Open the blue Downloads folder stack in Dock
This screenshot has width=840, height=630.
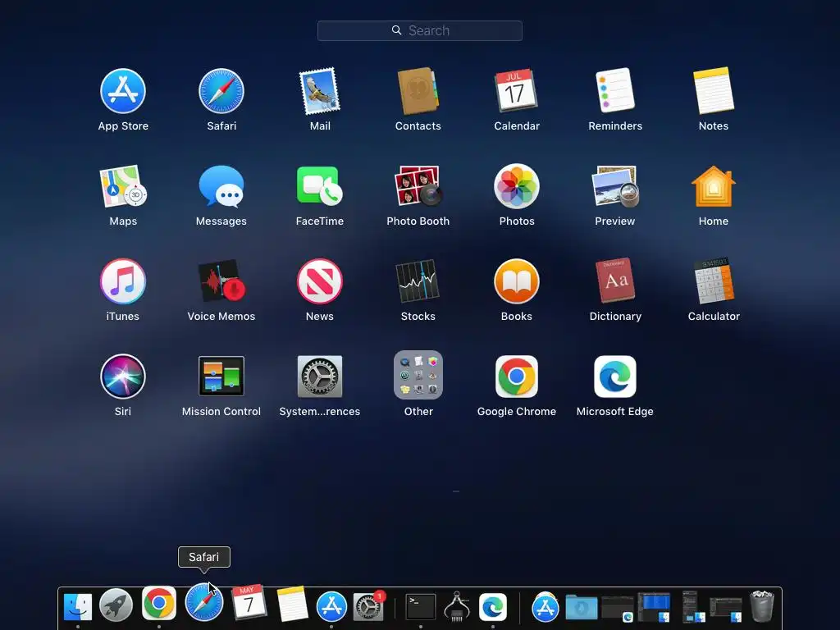click(x=582, y=608)
